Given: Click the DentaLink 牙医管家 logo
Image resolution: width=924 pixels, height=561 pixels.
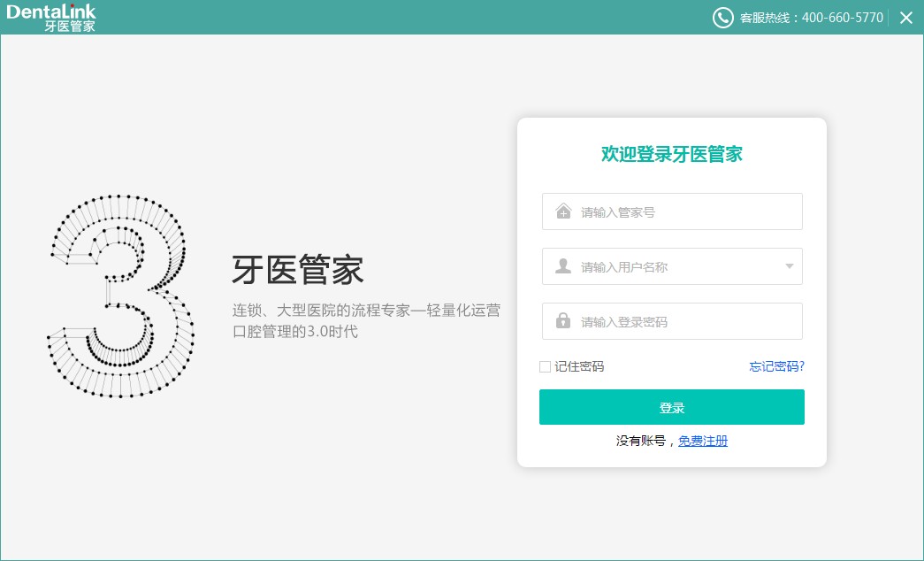Looking at the screenshot, I should (50, 18).
